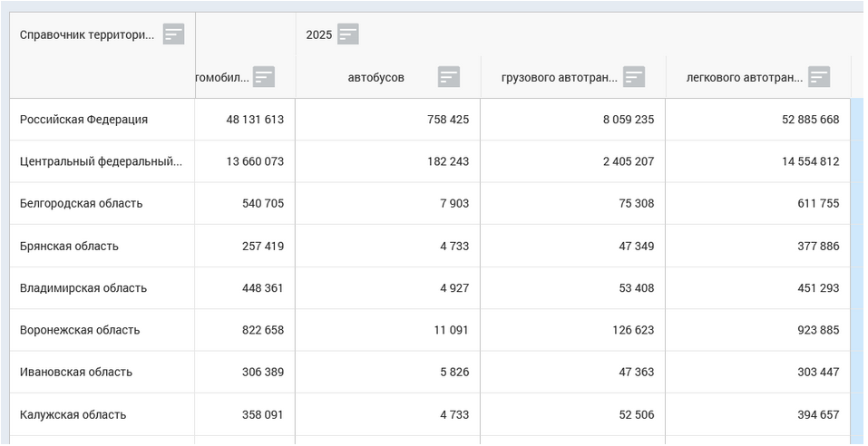This screenshot has height=446, width=868.
Task: Select the Белгородская область row label
Action: (x=82, y=204)
